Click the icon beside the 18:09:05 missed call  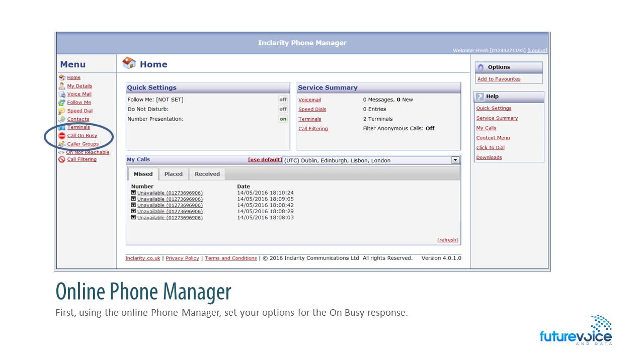(x=133, y=199)
